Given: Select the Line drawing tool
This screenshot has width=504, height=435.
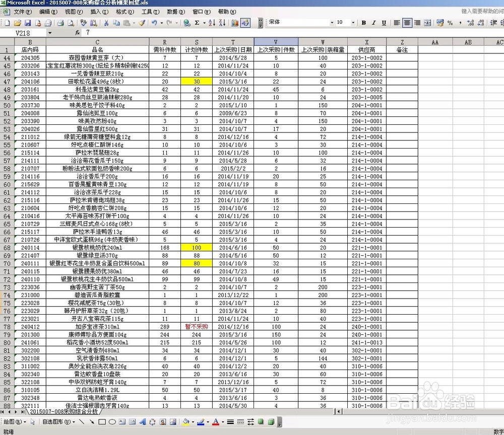Looking at the screenshot, I should [82, 422].
